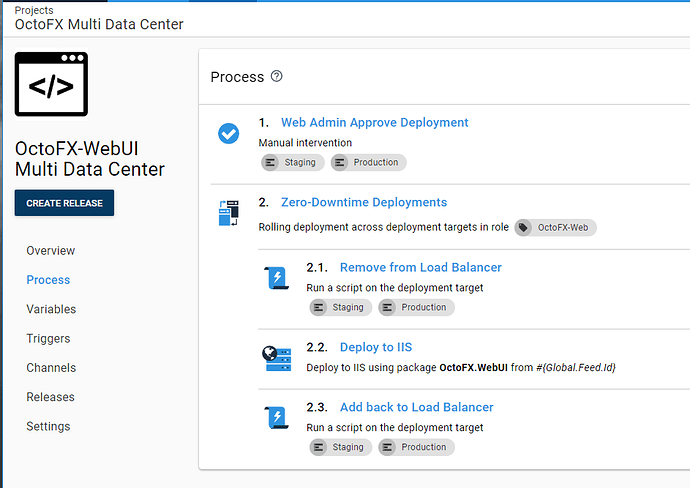Open the Deploy to IIS step
The height and width of the screenshot is (488, 690).
point(376,347)
